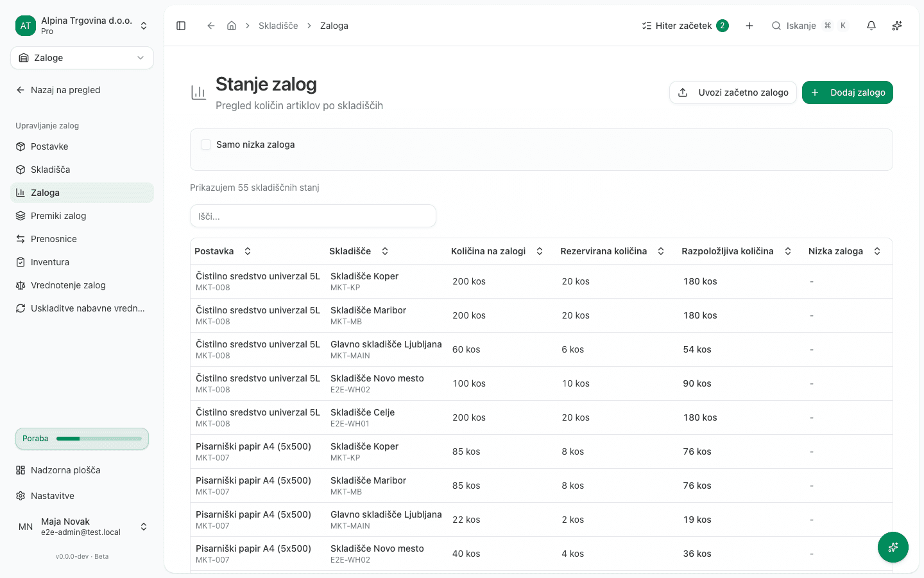Enable the Samo nizka zaloga checkbox
This screenshot has width=924, height=578.
click(x=206, y=144)
